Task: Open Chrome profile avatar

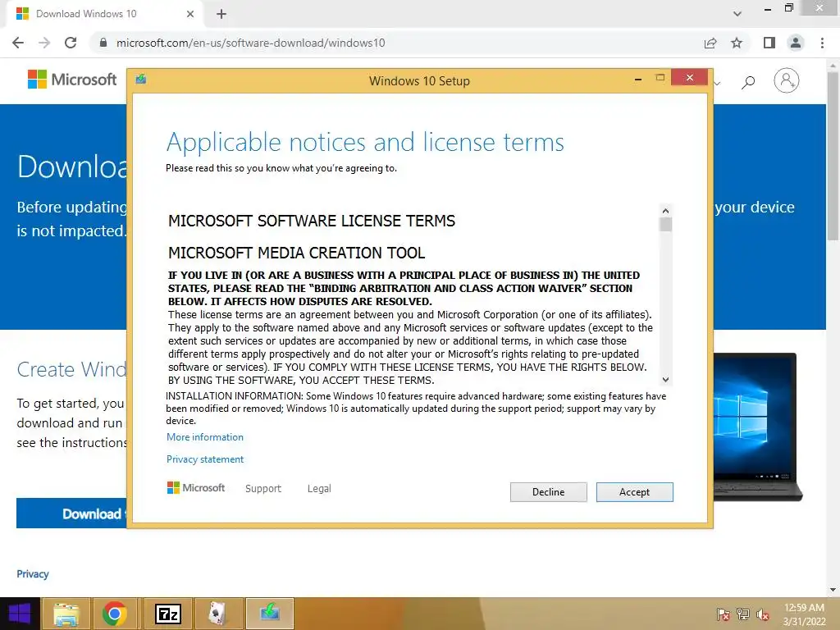Action: [796, 43]
